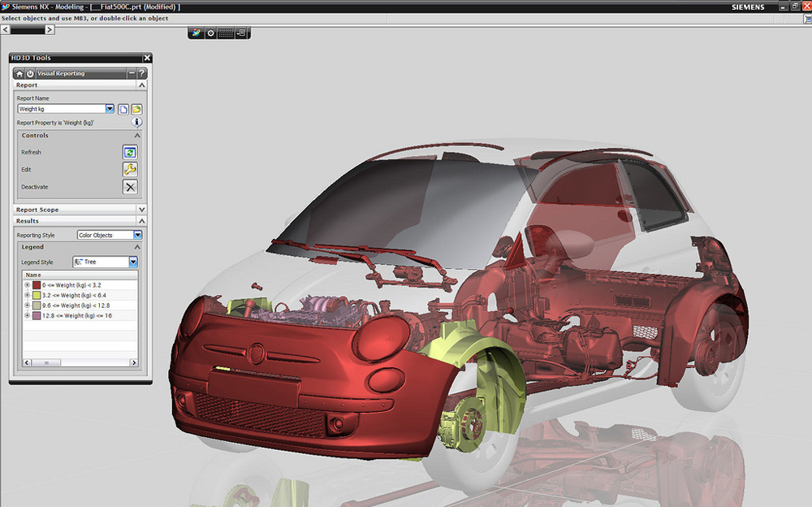Expand the 9.6 <= Weight (kg) < 12.8 node
Image resolution: width=812 pixels, height=507 pixels.
pyautogui.click(x=27, y=305)
